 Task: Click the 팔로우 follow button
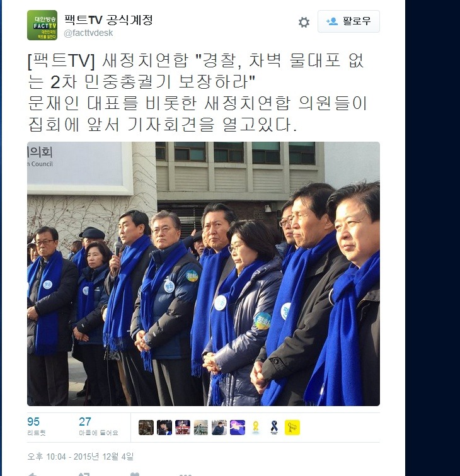click(x=348, y=21)
